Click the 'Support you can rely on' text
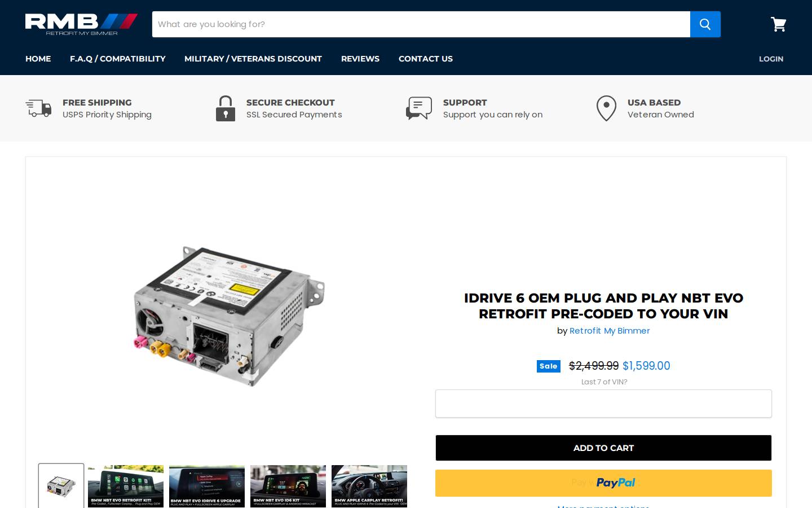812x508 pixels. pyautogui.click(x=493, y=115)
